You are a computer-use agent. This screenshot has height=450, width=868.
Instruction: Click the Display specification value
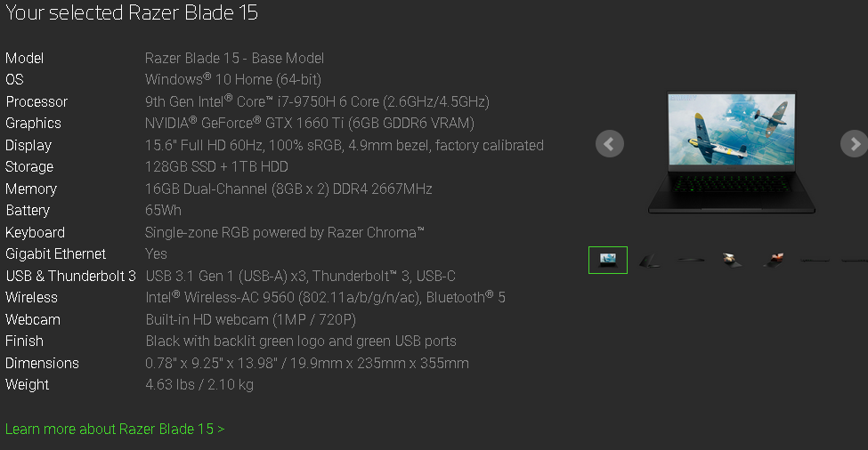click(x=344, y=145)
